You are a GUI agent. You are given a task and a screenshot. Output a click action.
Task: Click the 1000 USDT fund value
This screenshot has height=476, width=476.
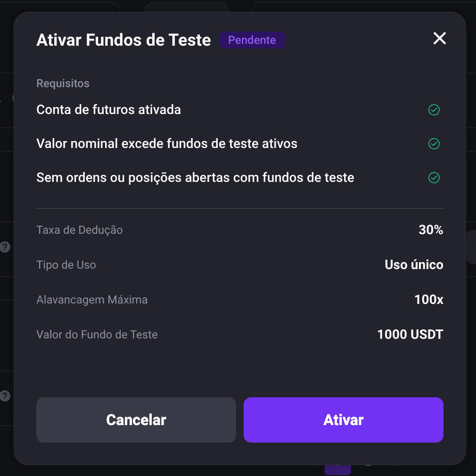(410, 335)
